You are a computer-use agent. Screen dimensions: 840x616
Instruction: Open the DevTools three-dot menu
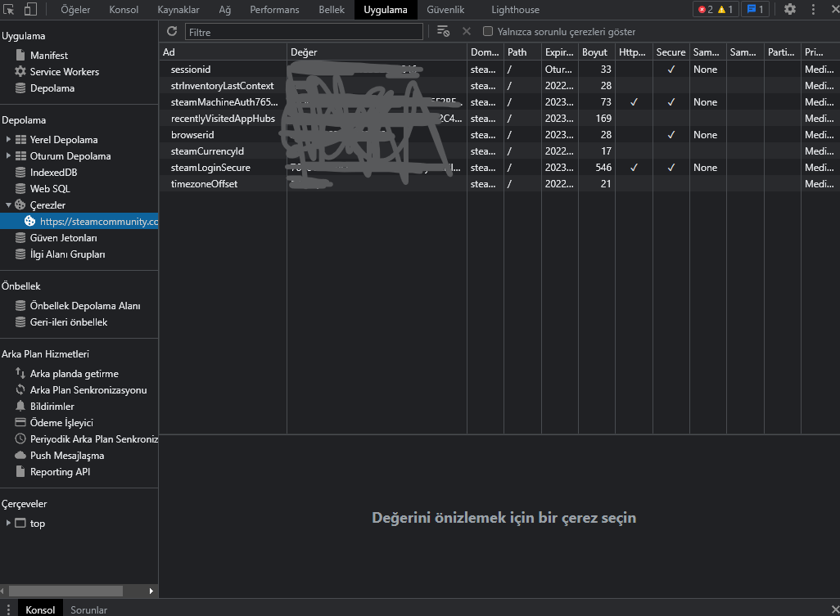[x=813, y=10]
